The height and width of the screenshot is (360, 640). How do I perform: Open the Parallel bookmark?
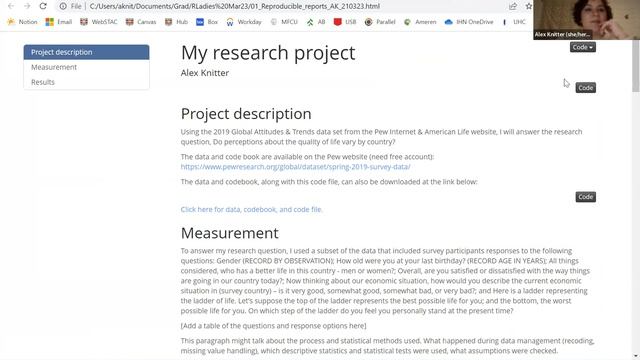coord(380,22)
